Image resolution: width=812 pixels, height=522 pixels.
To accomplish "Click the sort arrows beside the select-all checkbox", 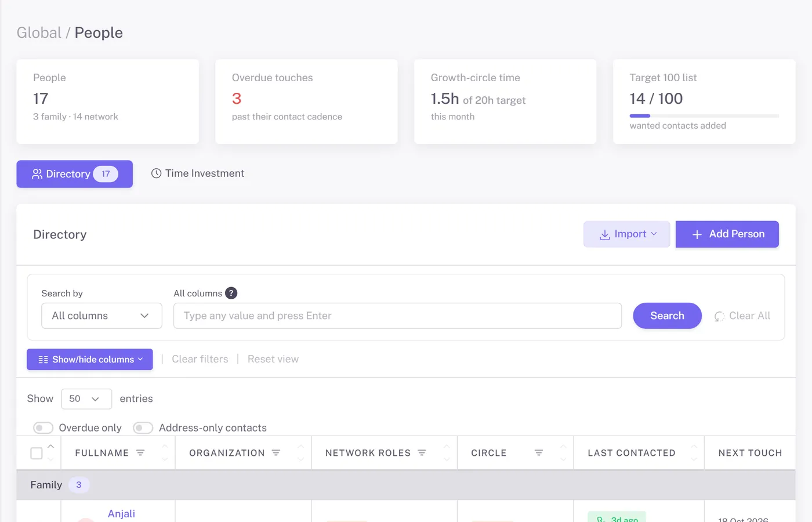I will (x=50, y=453).
